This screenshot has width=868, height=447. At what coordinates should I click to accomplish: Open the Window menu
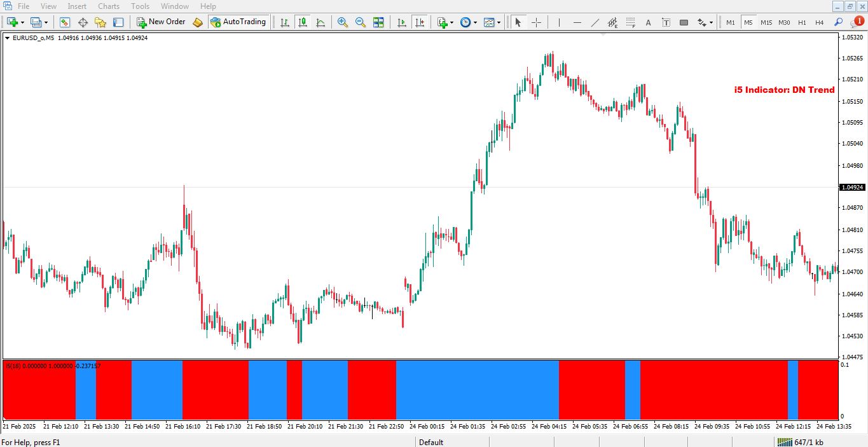point(175,6)
